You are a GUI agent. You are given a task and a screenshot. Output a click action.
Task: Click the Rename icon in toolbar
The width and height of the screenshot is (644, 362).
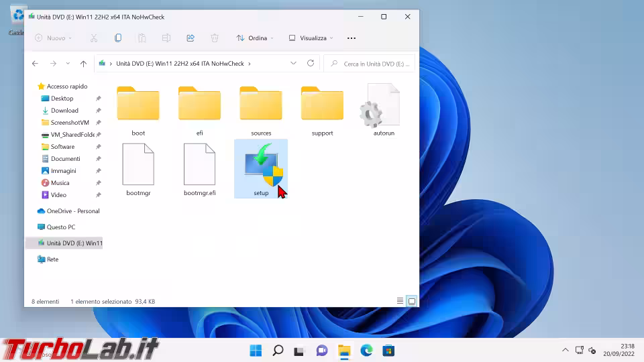166,38
